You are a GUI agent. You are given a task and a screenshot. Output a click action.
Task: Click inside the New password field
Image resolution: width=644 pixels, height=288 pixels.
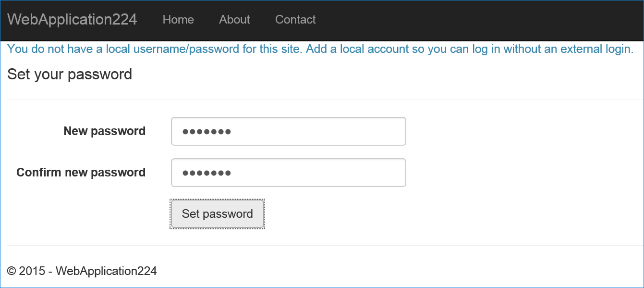[x=288, y=131]
